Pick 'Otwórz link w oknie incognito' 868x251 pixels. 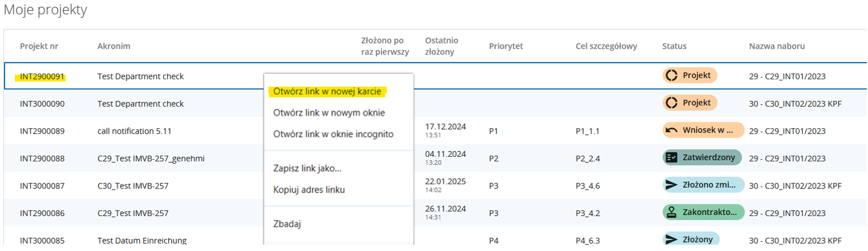(x=333, y=134)
